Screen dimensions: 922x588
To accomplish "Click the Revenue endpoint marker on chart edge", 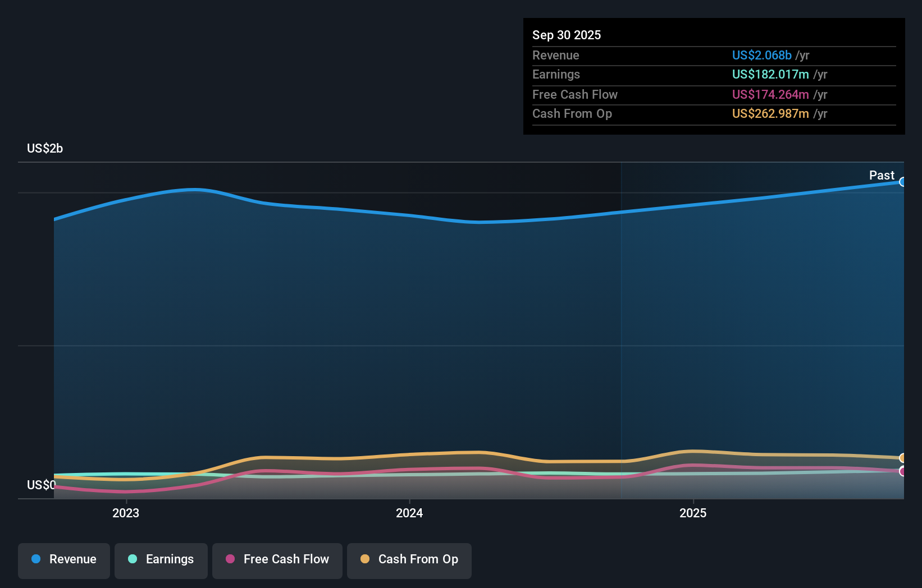I will tap(903, 182).
